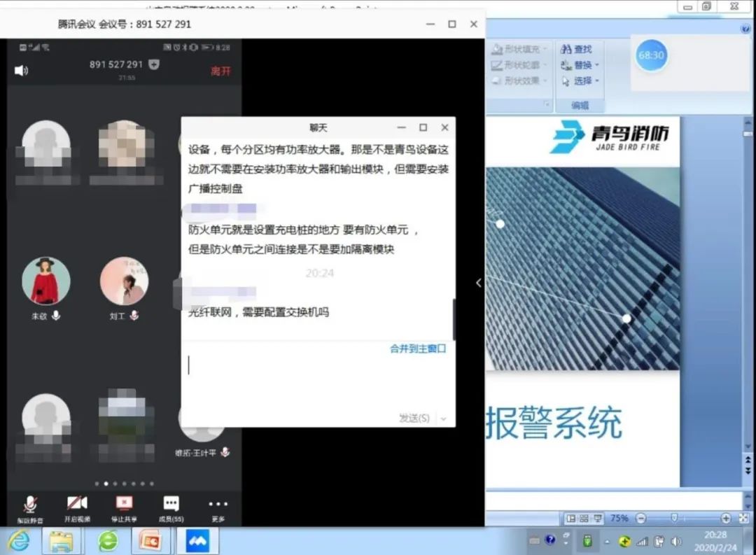This screenshot has height=555, width=756.
Task: Open the 选择 Select dropdown menu
Action: pos(582,81)
